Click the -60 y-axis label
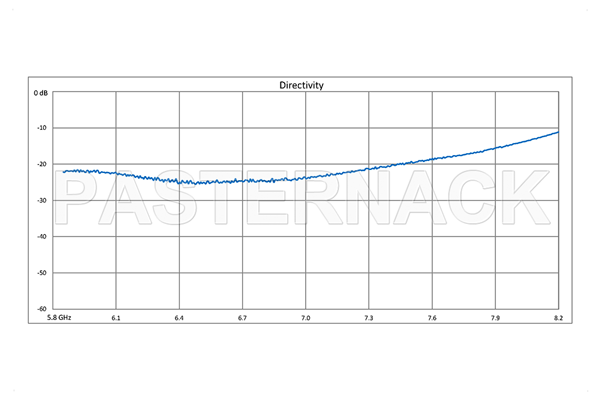Viewport: 600px width, 400px height. (43, 308)
